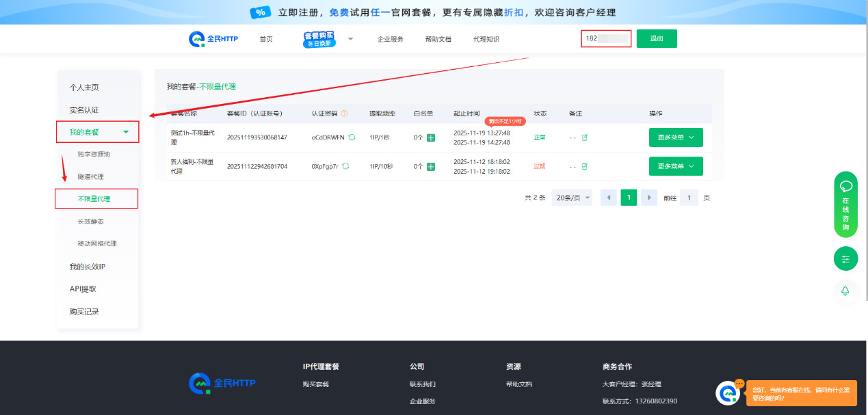Click the green 退出 logout button

coord(657,39)
